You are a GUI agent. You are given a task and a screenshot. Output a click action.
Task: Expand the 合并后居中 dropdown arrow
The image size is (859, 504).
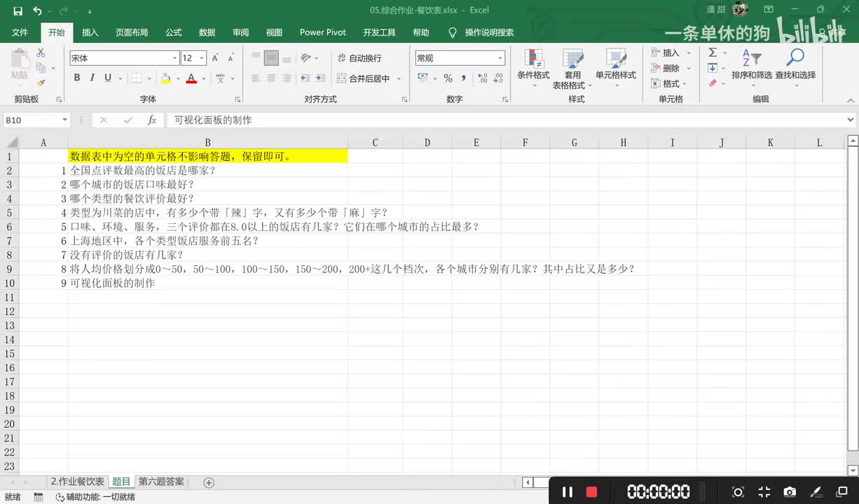399,78
